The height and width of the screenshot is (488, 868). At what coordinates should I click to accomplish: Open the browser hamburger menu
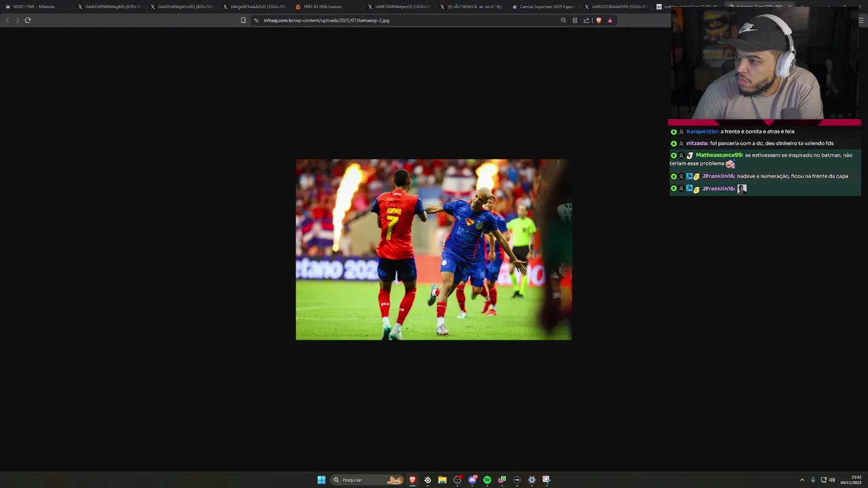861,20
